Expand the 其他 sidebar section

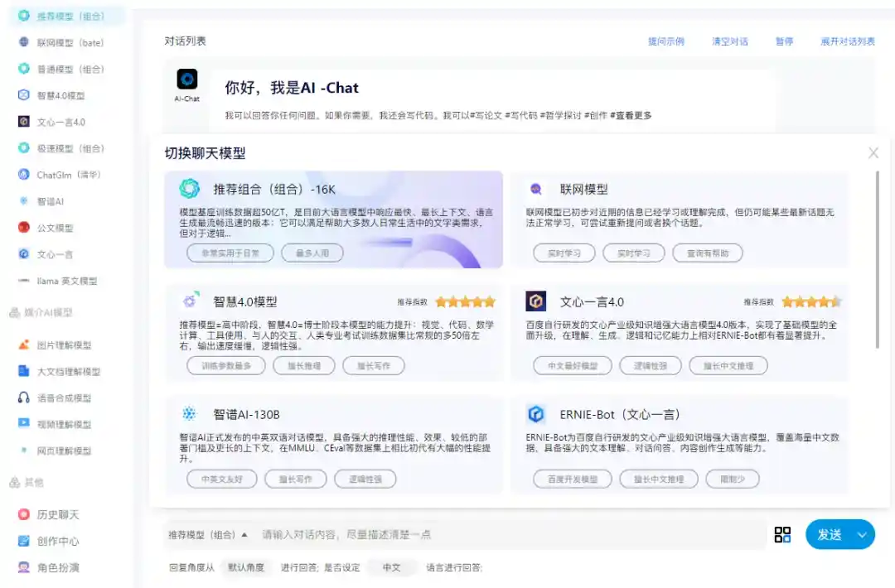pyautogui.click(x=27, y=483)
